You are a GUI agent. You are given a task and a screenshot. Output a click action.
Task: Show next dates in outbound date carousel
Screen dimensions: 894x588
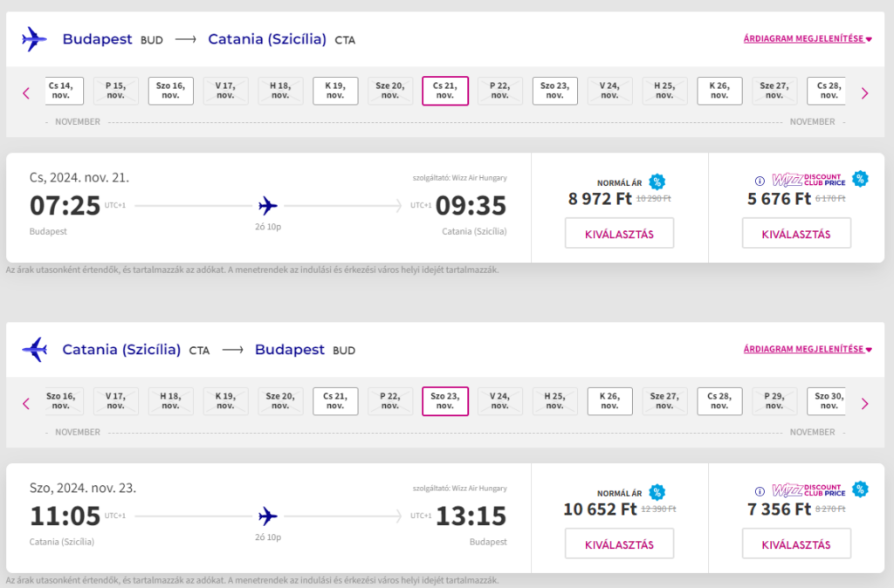click(x=864, y=92)
